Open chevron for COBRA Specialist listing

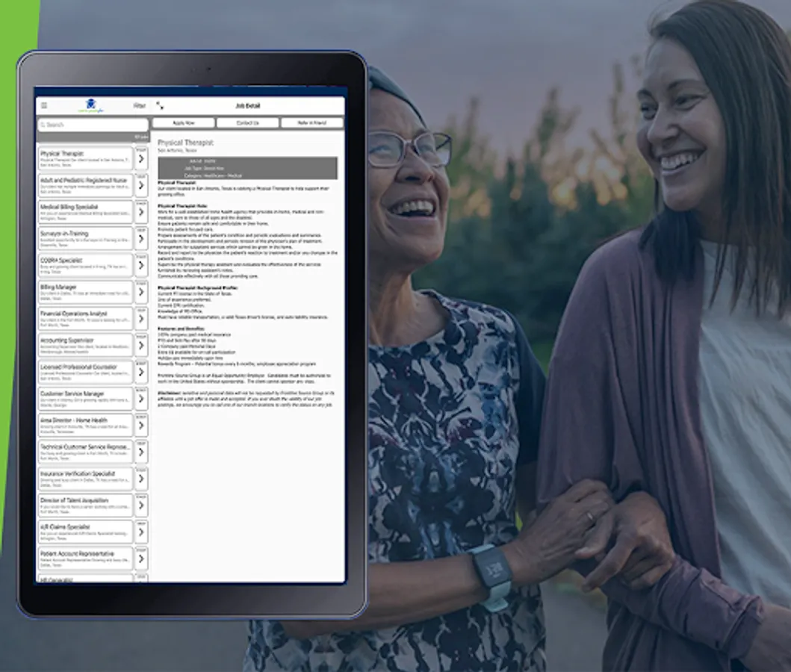[141, 266]
